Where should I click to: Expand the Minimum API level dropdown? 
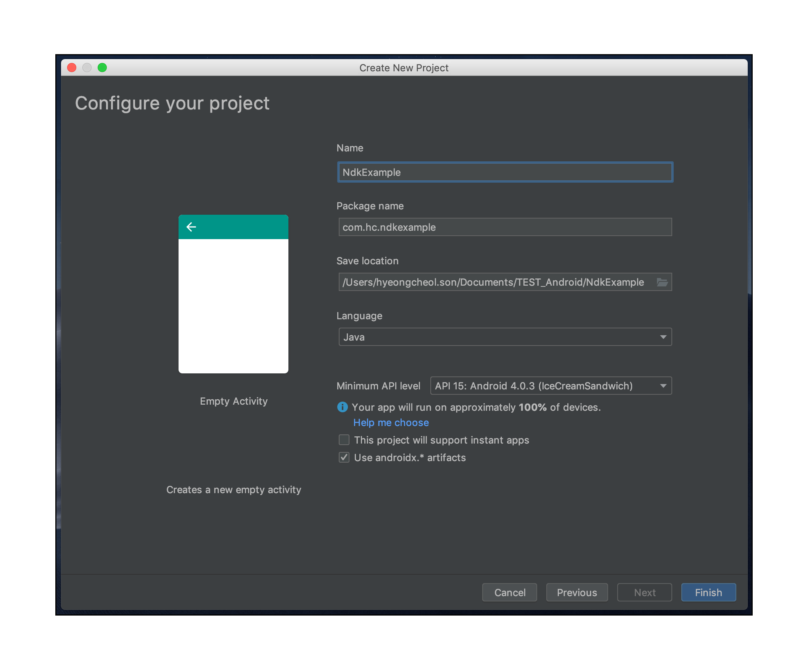pyautogui.click(x=550, y=386)
